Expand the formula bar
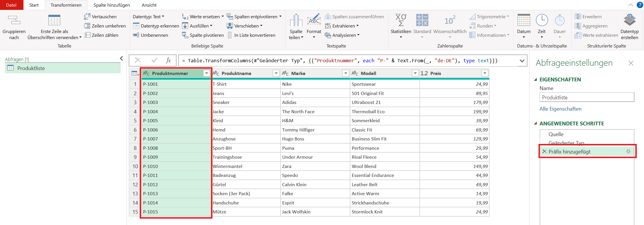The height and width of the screenshot is (225, 644). [x=522, y=61]
